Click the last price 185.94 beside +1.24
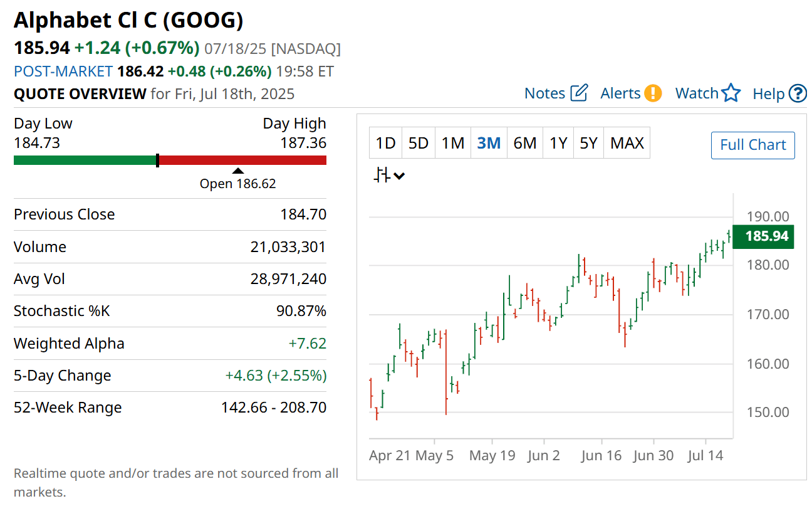Image resolution: width=812 pixels, height=506 pixels. (42, 48)
